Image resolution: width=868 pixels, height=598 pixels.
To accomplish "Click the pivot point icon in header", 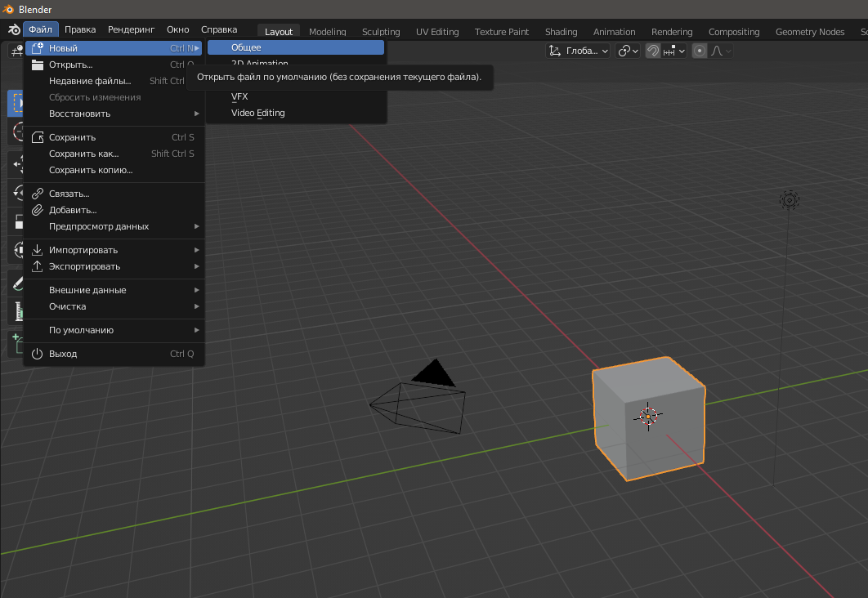I will [x=624, y=51].
